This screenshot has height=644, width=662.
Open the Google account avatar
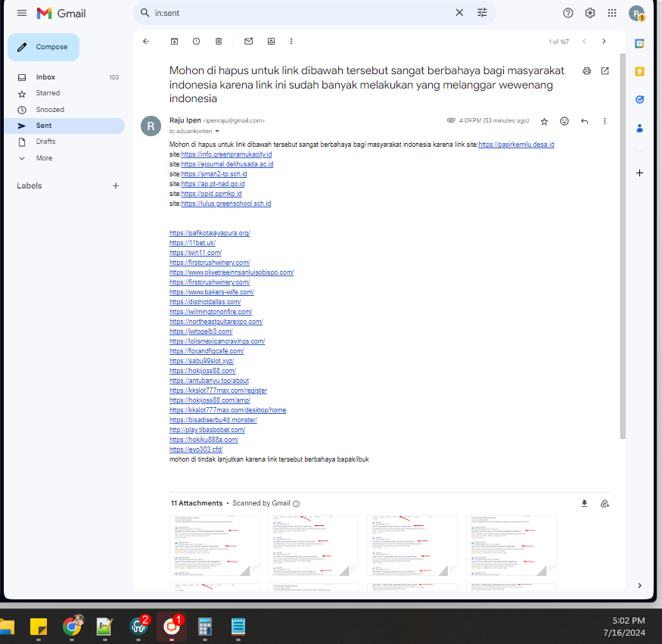(636, 13)
